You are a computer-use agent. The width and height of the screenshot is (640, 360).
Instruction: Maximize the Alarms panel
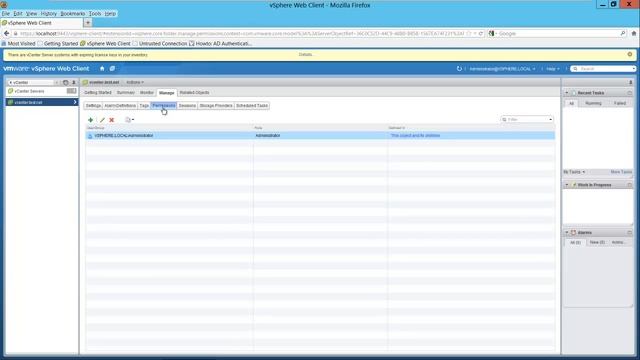[629, 233]
